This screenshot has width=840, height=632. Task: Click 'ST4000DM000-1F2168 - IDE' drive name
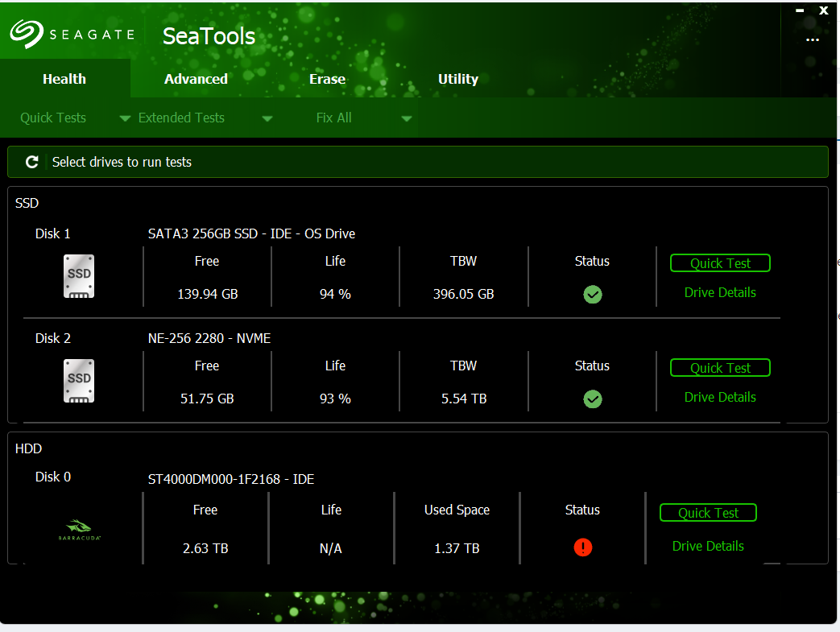pos(231,479)
